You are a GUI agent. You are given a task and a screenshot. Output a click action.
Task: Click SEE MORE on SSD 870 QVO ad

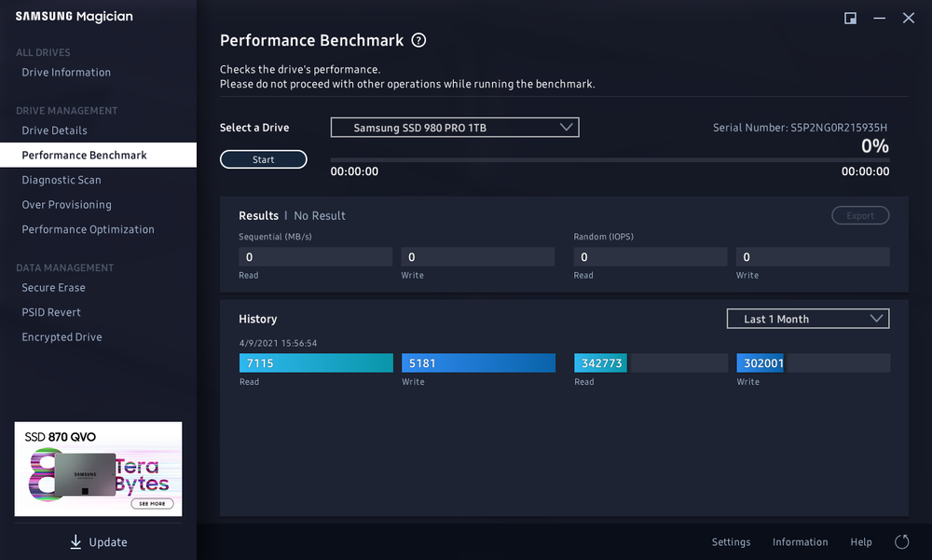click(x=151, y=503)
